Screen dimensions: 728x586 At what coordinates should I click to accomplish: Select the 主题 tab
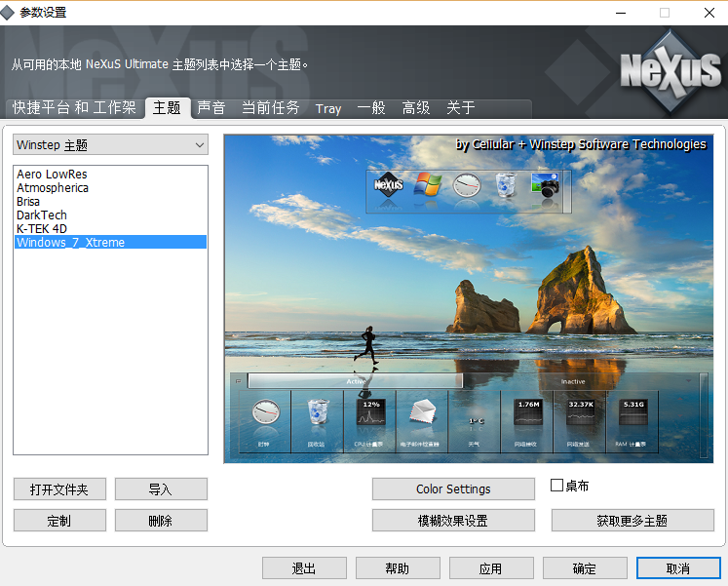pos(168,107)
